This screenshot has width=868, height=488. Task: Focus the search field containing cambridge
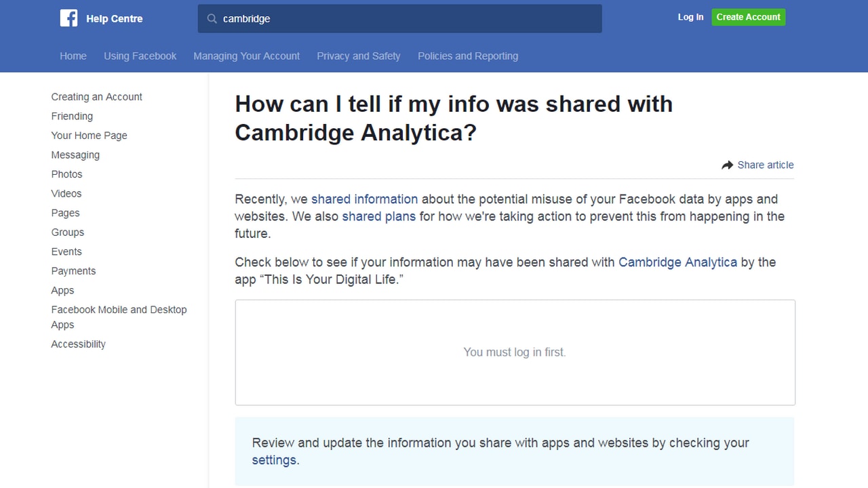(399, 19)
